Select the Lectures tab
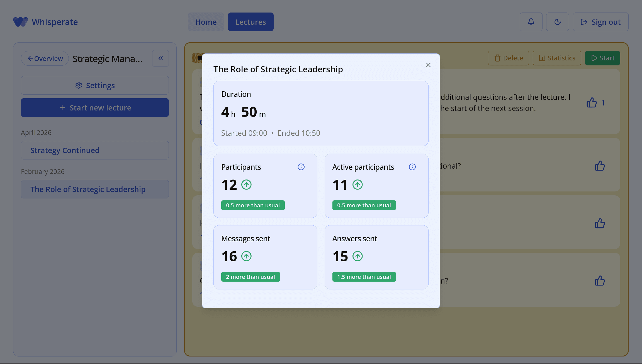The height and width of the screenshot is (364, 642). coord(250,22)
